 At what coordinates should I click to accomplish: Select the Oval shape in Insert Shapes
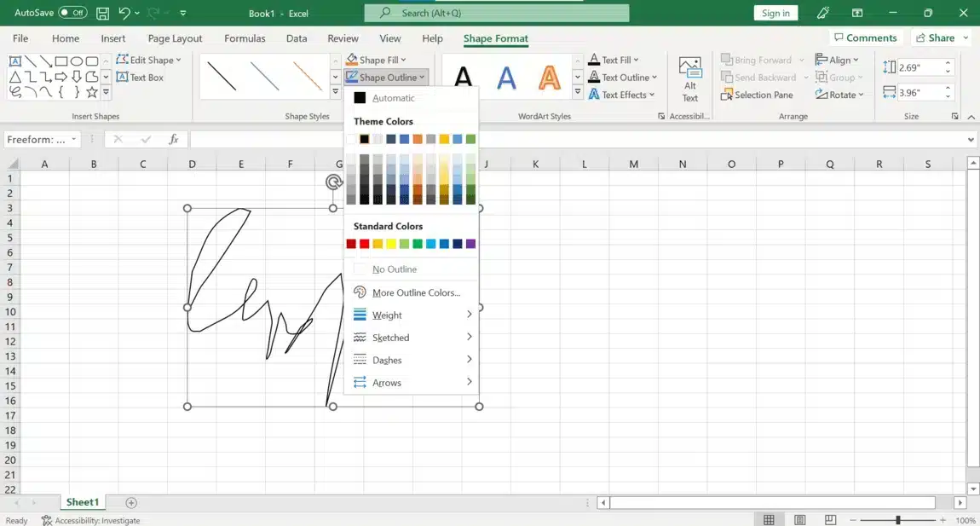point(75,61)
